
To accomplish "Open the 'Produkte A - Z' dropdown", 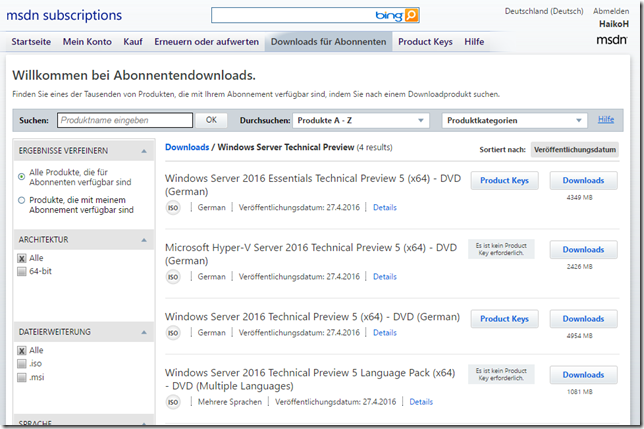I will (x=361, y=121).
